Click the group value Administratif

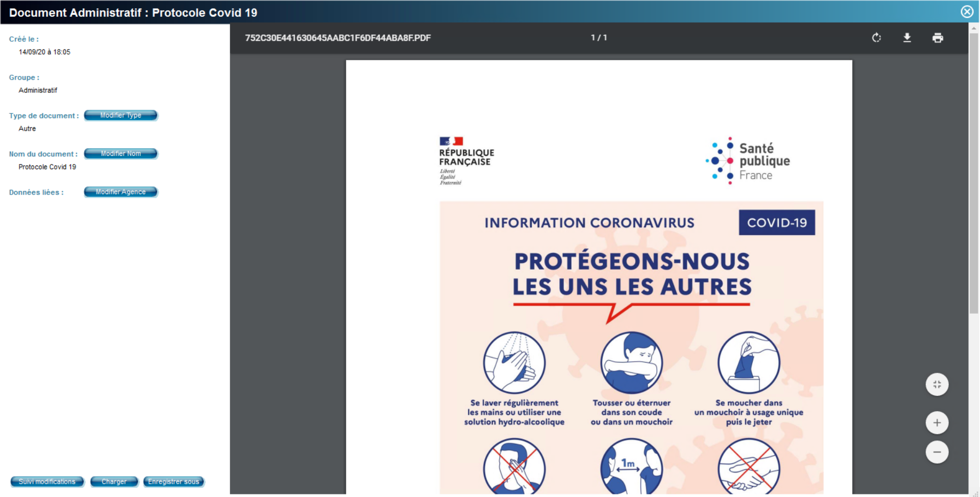38,90
